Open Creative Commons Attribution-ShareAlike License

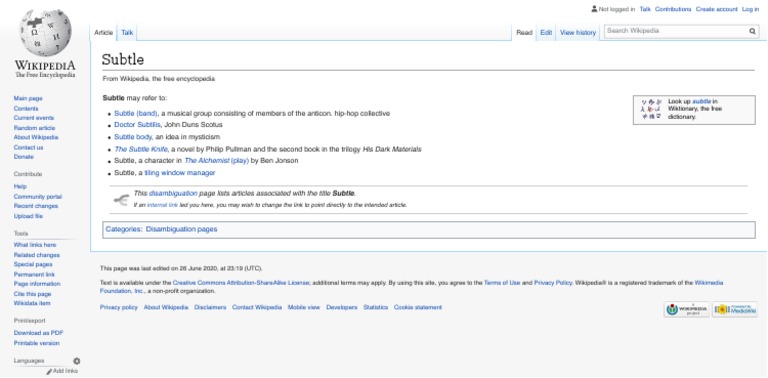(x=241, y=283)
